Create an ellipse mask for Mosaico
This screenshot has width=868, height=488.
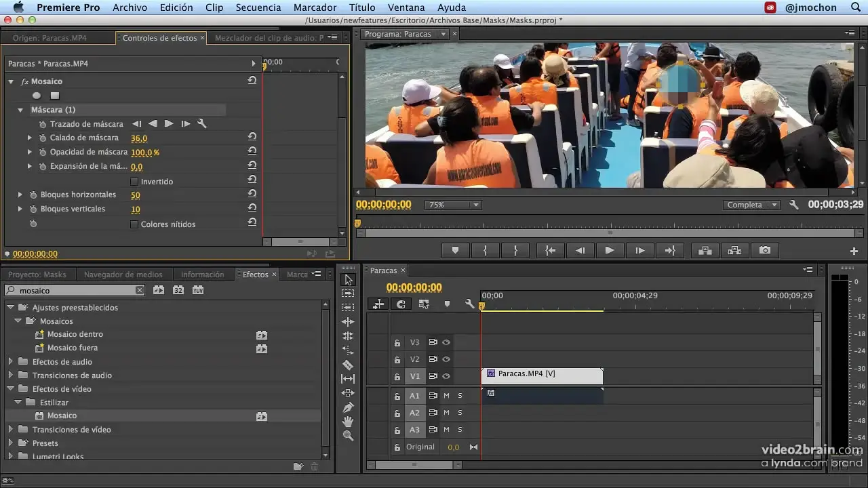click(37, 96)
